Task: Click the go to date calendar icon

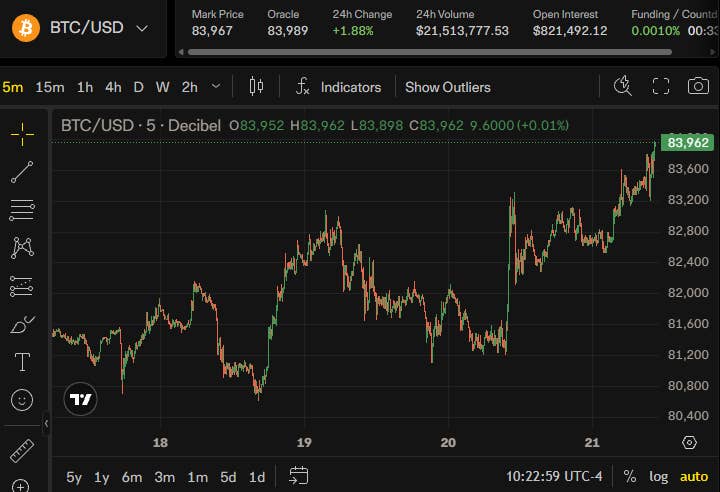Action: [298, 476]
